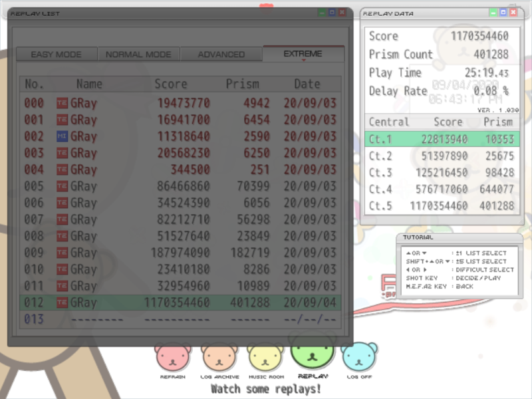
Task: Click the Ct.2 row with score 51397890
Action: click(442, 156)
